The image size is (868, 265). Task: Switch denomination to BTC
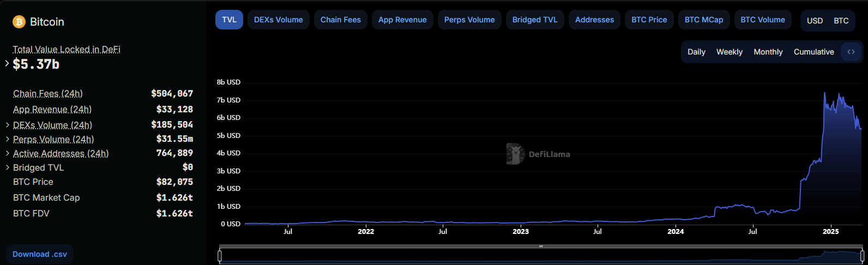[841, 21]
